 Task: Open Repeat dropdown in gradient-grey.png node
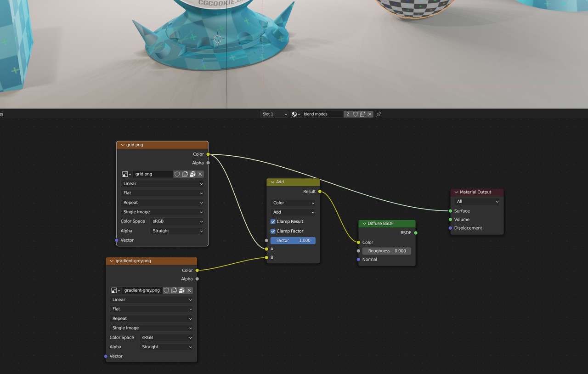tap(152, 318)
